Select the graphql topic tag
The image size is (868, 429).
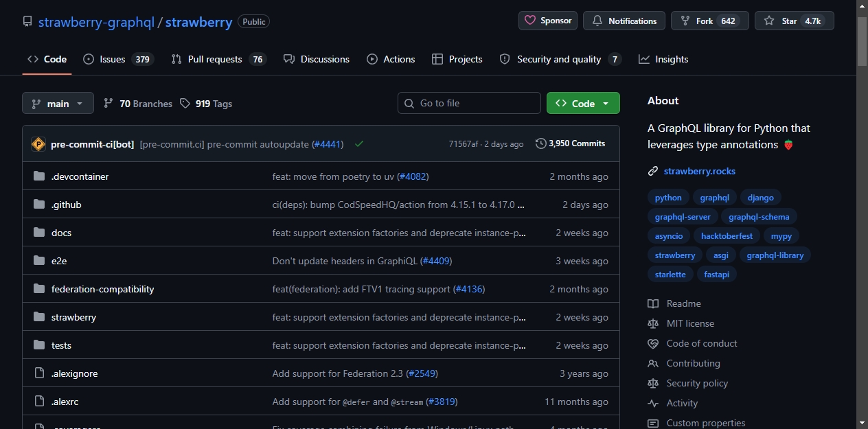714,198
